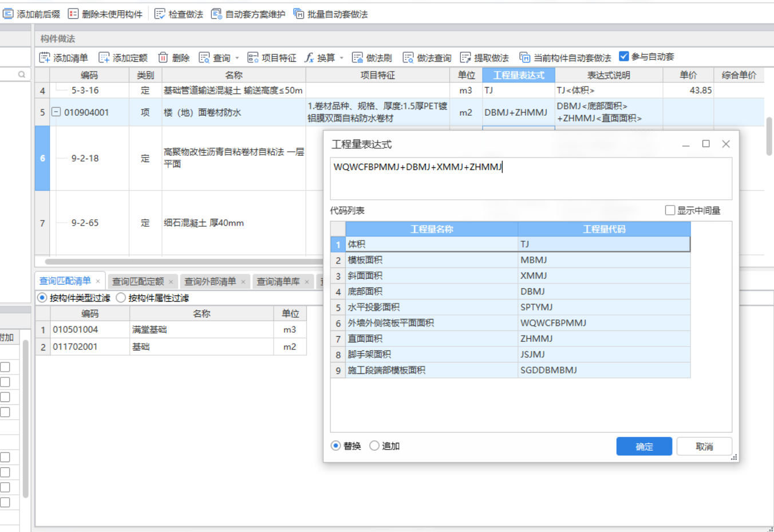Select the 水平投影面积 row
Viewport: 774px width, 532px height.
(x=510, y=307)
